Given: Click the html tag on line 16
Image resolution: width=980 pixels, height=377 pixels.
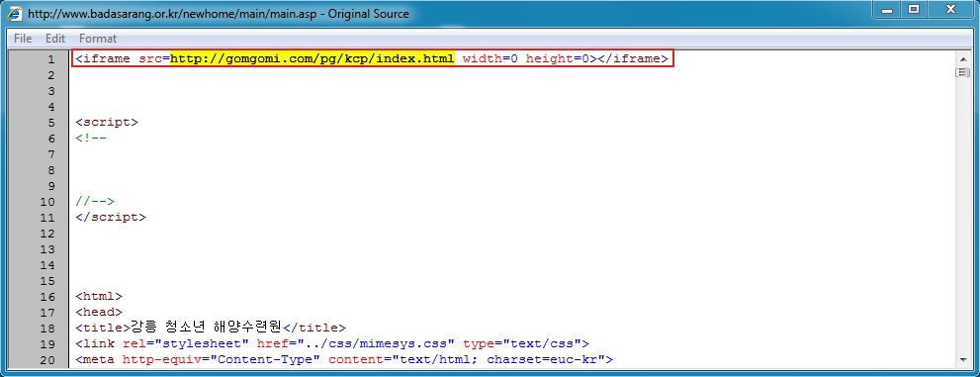Looking at the screenshot, I should tap(99, 297).
